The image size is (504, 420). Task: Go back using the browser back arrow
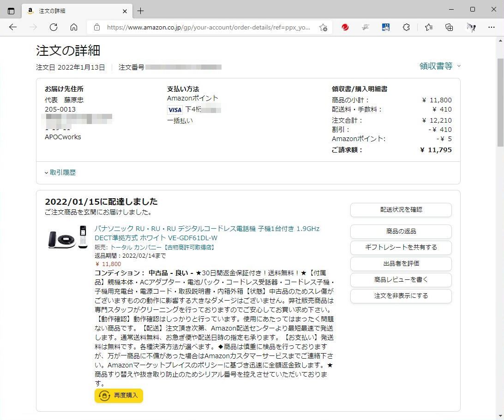(13, 27)
